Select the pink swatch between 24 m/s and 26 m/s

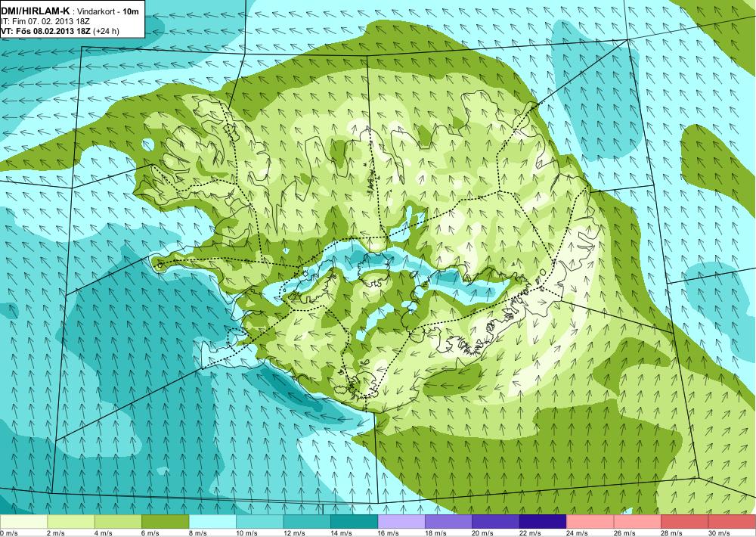pyautogui.click(x=590, y=521)
